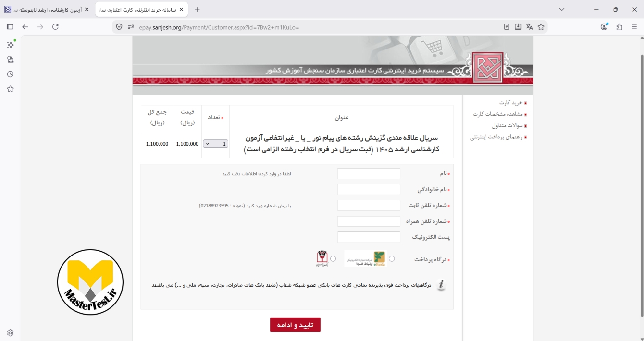
Task: Switch to the آزمون کارشناسی ارشد tab
Action: 47,9
